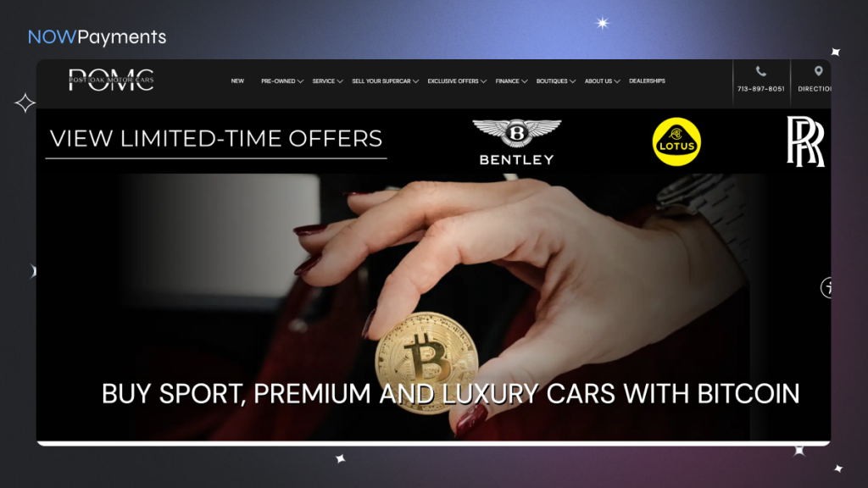The image size is (868, 488).
Task: Expand the Exclusive Offers menu
Action: point(457,81)
